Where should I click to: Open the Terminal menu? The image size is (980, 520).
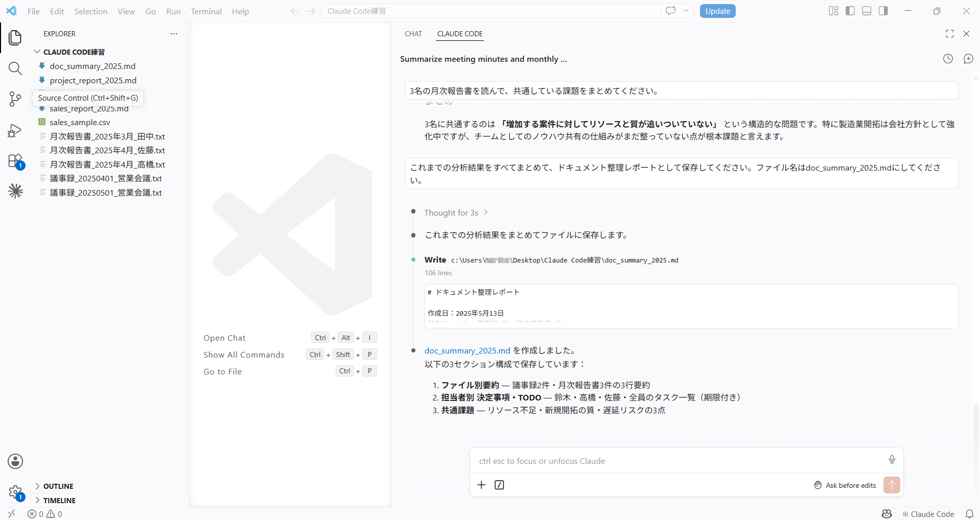[x=206, y=11]
